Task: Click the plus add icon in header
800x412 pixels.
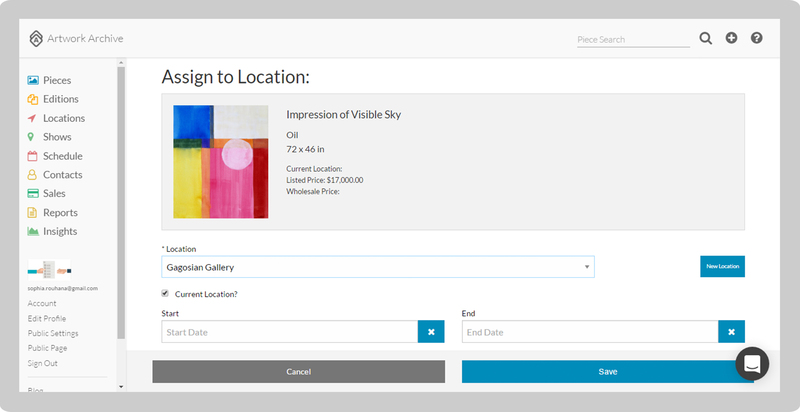Action: click(731, 38)
